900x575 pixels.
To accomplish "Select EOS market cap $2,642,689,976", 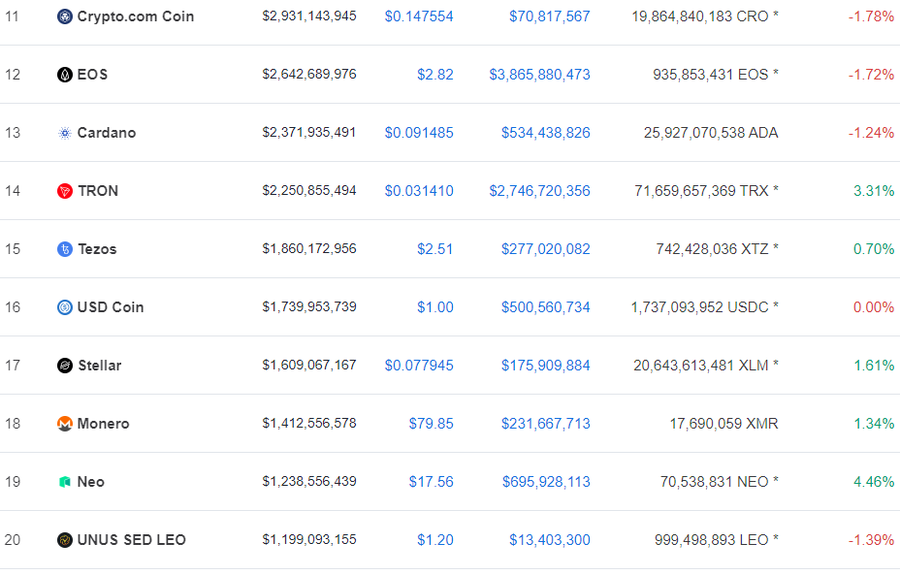I will coord(309,74).
